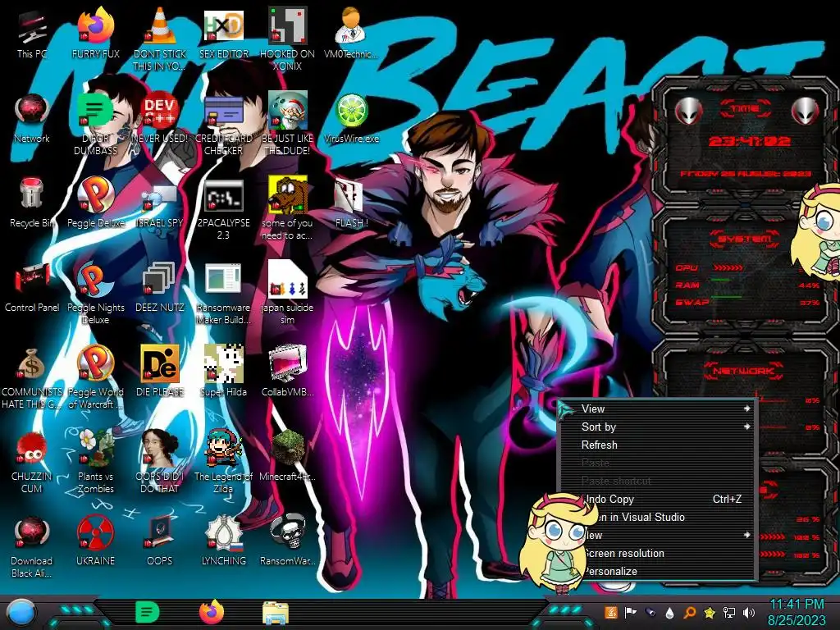This screenshot has height=630, width=840.
Task: Click Undo Copy in the context menu
Action: coord(657,500)
